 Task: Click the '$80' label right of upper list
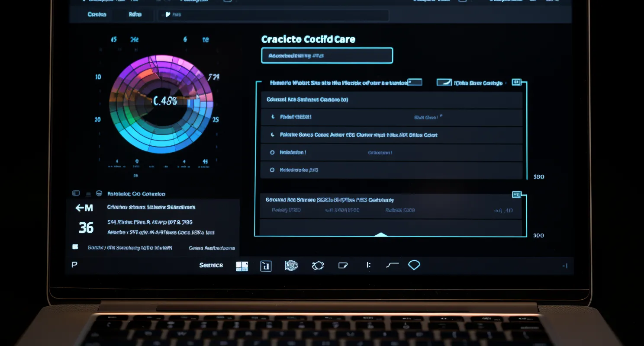pos(539,177)
